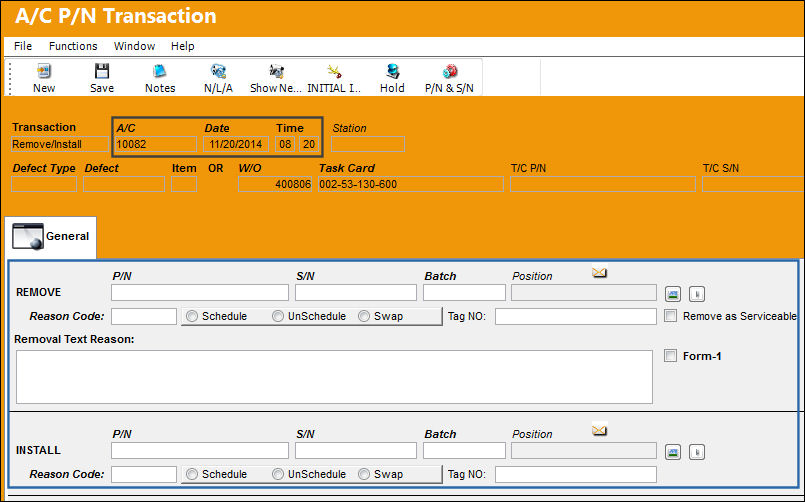Open Notes from the toolbar

click(x=160, y=71)
